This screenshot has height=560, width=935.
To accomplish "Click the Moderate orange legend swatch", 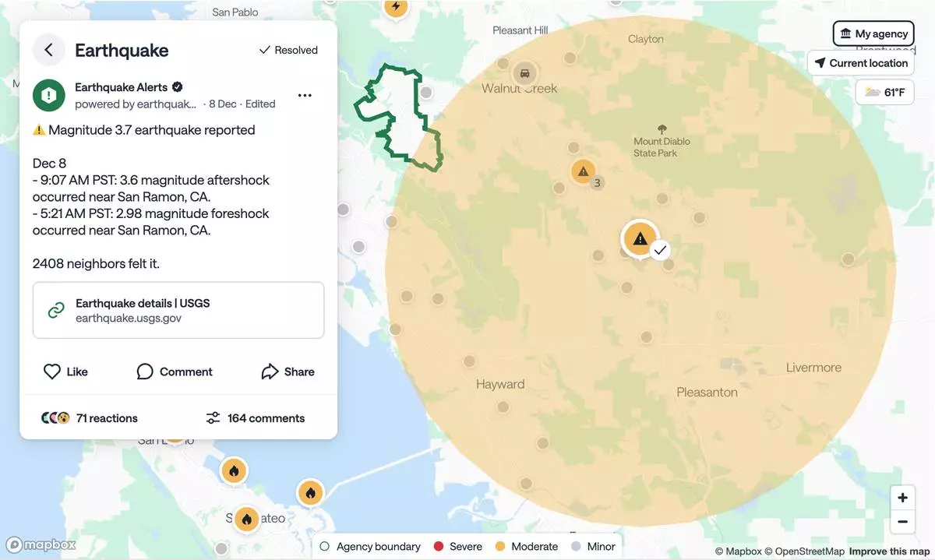I will pos(500,547).
